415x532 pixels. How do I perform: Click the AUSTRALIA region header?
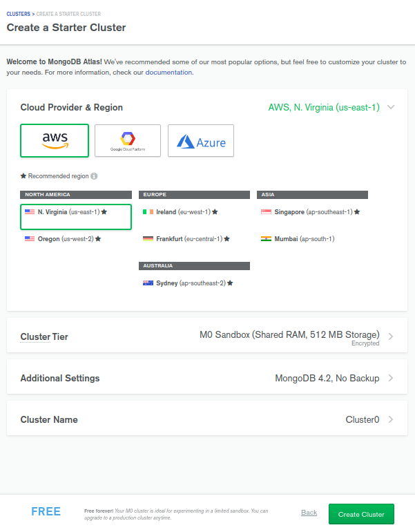(x=194, y=266)
